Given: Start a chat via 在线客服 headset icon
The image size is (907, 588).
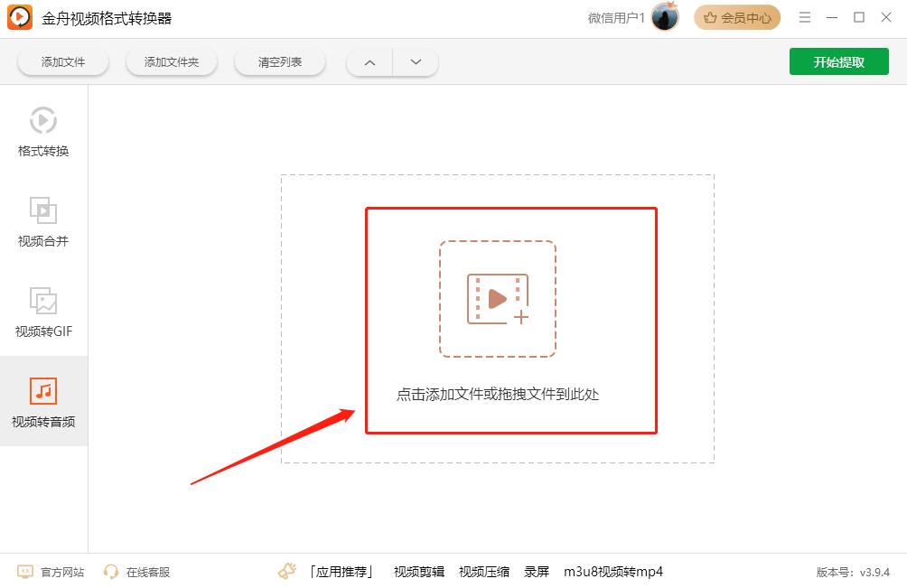Looking at the screenshot, I should point(110,571).
